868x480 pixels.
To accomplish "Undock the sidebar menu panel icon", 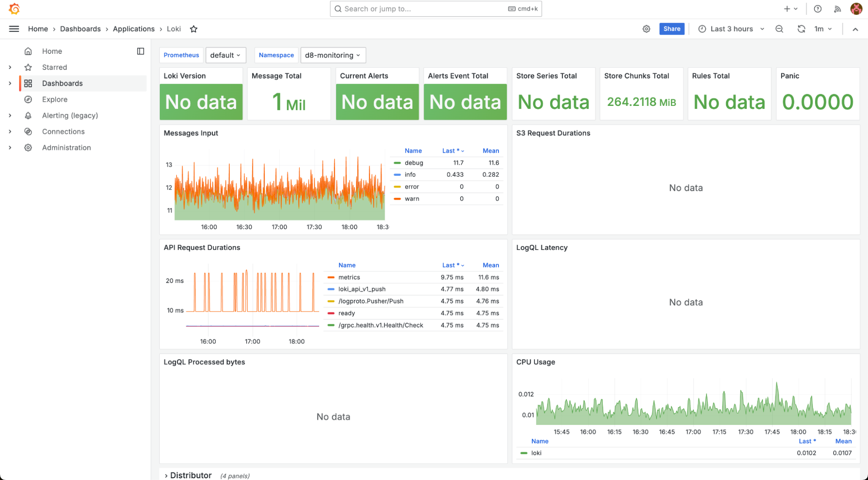I will point(140,51).
